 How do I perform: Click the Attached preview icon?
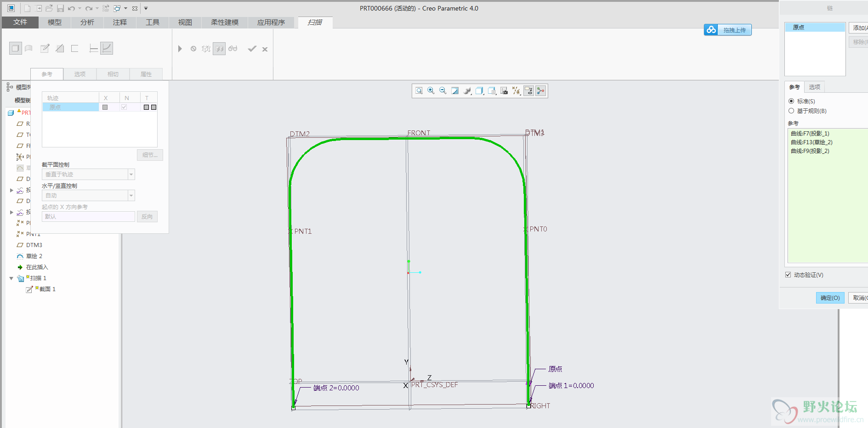[219, 49]
